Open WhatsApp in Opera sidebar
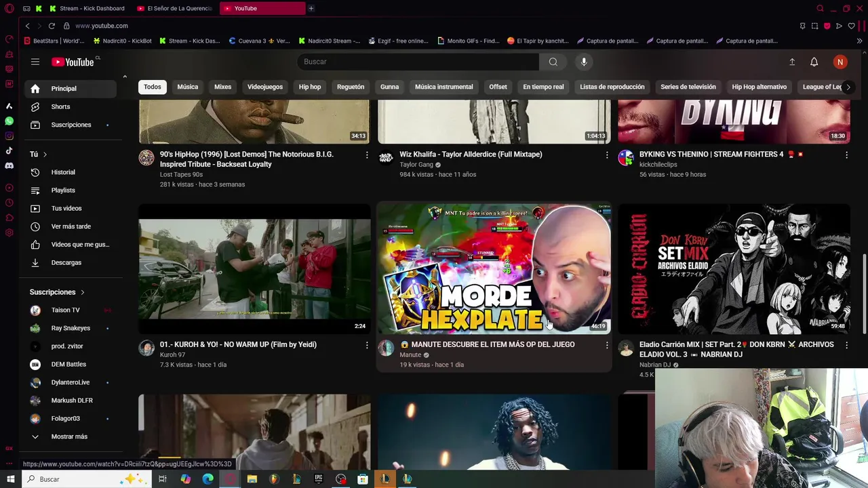 click(9, 121)
